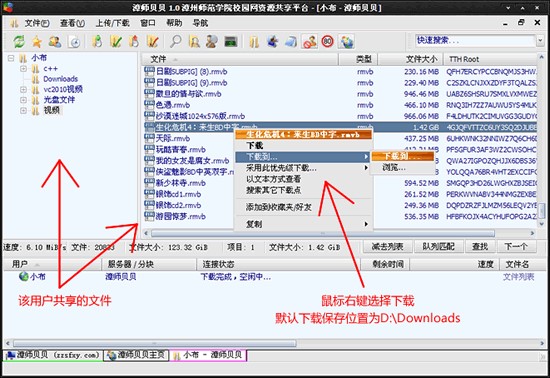Open the 帮助 menu
Image resolution: width=550 pixels, height=378 pixels.
pos(174,23)
